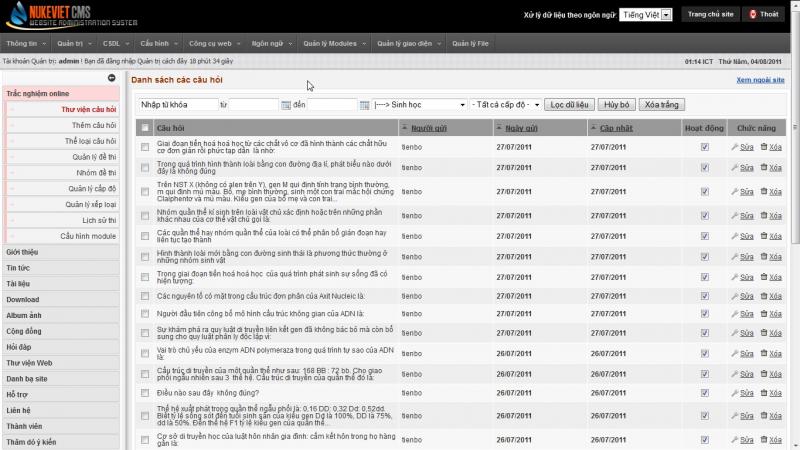Click Xóa trash icon for 'Trong quá trình hình thành loài' row
Screen dimensions: 800x450
tap(764, 167)
